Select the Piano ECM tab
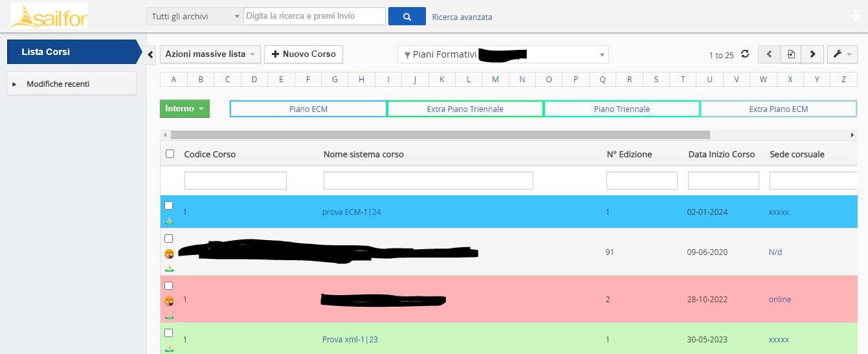Viewport: 868px width, 354px height. tap(308, 109)
